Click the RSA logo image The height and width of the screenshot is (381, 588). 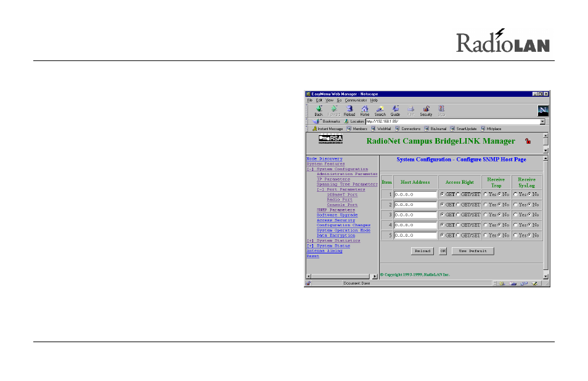(x=330, y=139)
